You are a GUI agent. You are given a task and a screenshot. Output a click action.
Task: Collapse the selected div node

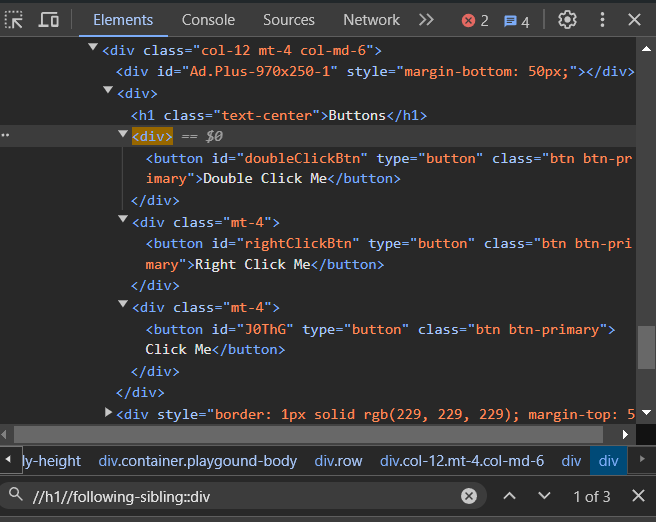123,134
